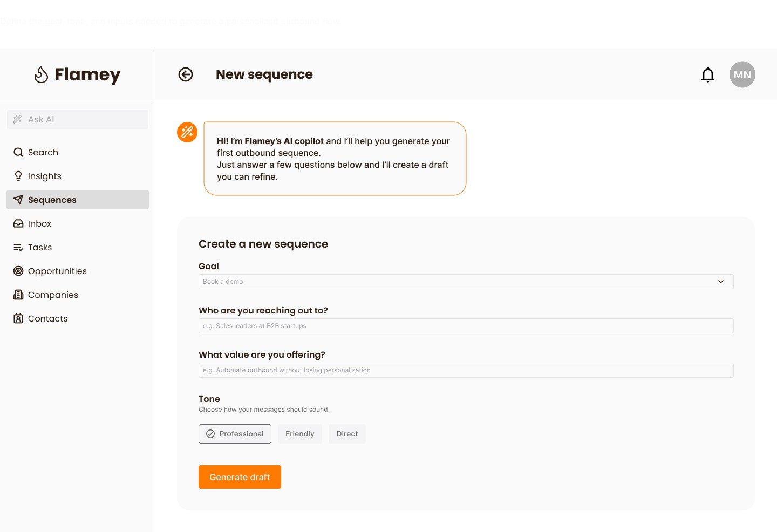Click the Insights lightbulb icon

coord(18,176)
